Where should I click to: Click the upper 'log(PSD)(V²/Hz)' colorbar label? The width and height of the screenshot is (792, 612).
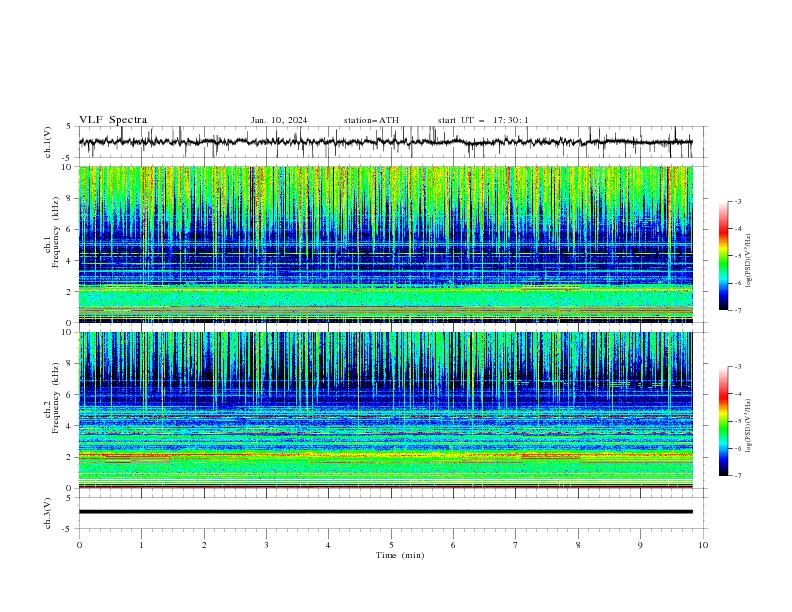pyautogui.click(x=748, y=261)
